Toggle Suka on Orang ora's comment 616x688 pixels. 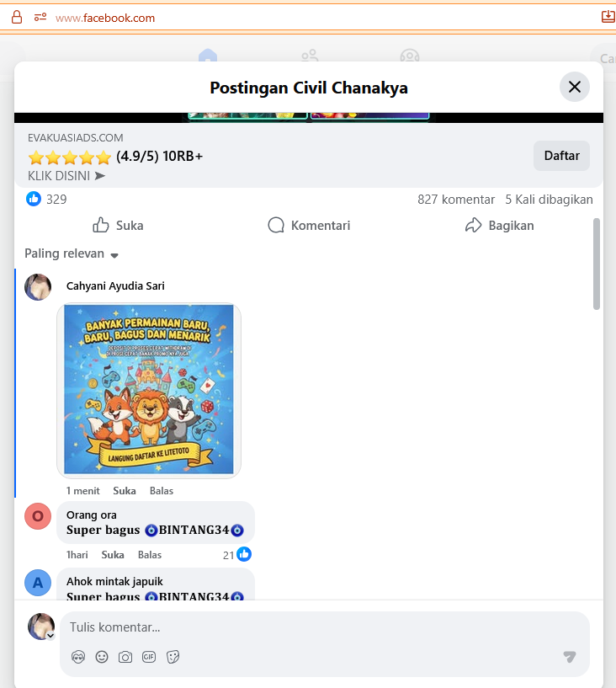tap(113, 555)
